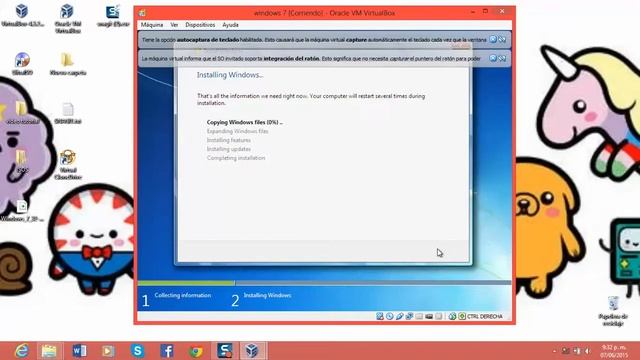Open File Explorer from taskbar
Image resolution: width=640 pixels, height=360 pixels.
(49, 351)
